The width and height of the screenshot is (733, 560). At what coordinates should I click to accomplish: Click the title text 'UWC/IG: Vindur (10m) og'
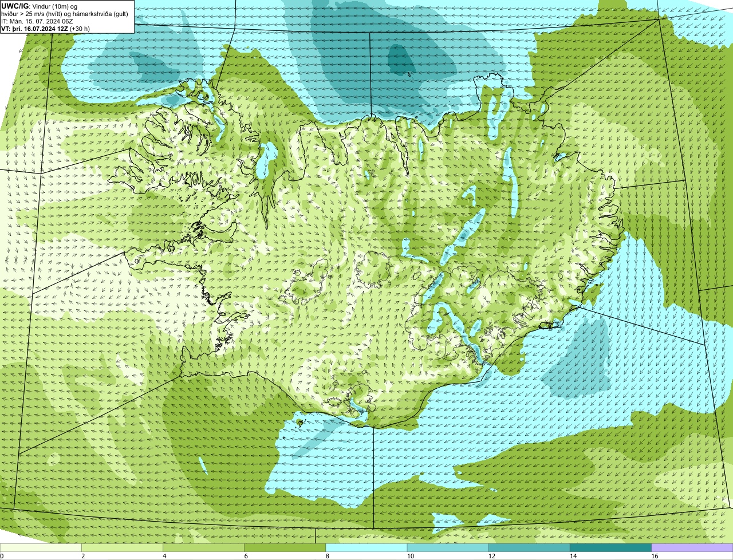[40, 6]
